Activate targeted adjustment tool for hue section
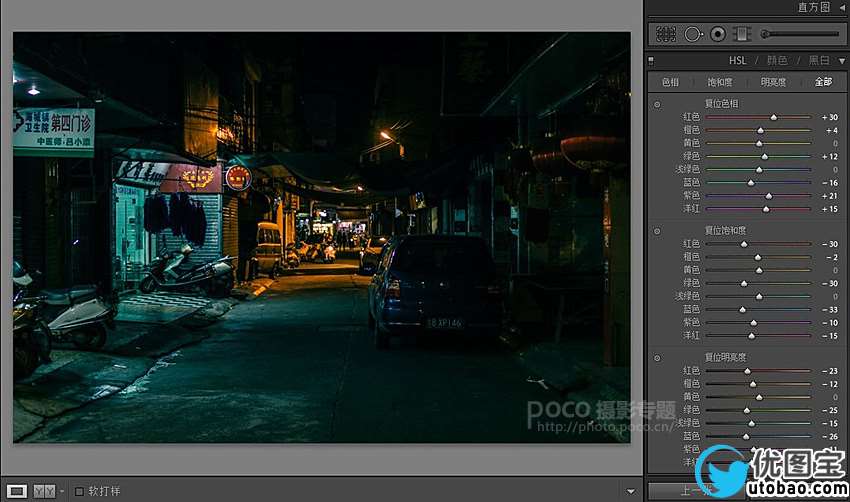Viewport: 850px width, 502px height. [x=657, y=104]
